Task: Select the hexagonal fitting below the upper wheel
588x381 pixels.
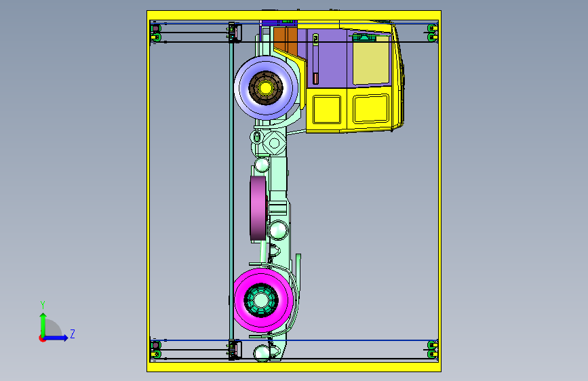Action: point(275,143)
